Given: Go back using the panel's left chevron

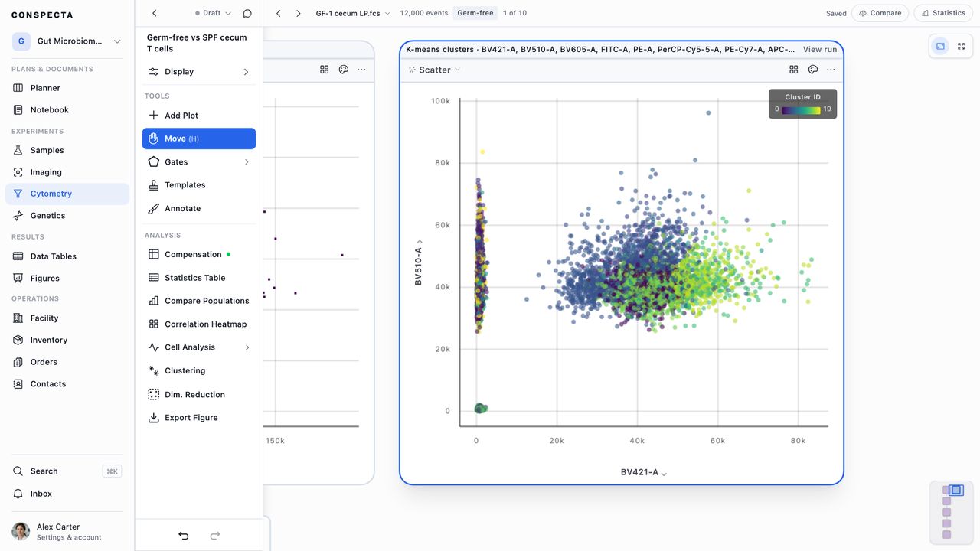Looking at the screenshot, I should point(155,13).
